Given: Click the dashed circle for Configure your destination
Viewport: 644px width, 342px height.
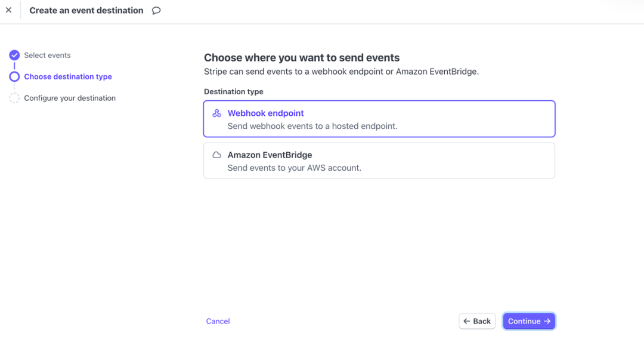Looking at the screenshot, I should pos(14,98).
